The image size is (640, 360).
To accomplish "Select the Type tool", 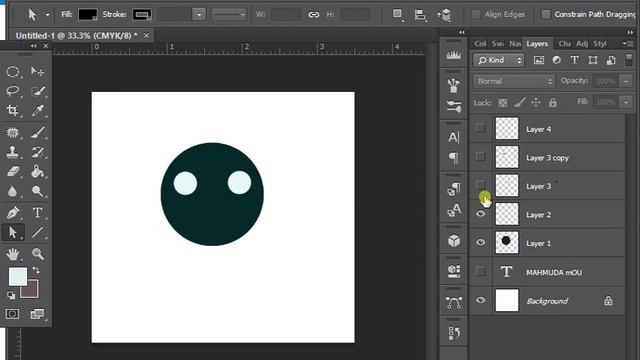I will (38, 213).
